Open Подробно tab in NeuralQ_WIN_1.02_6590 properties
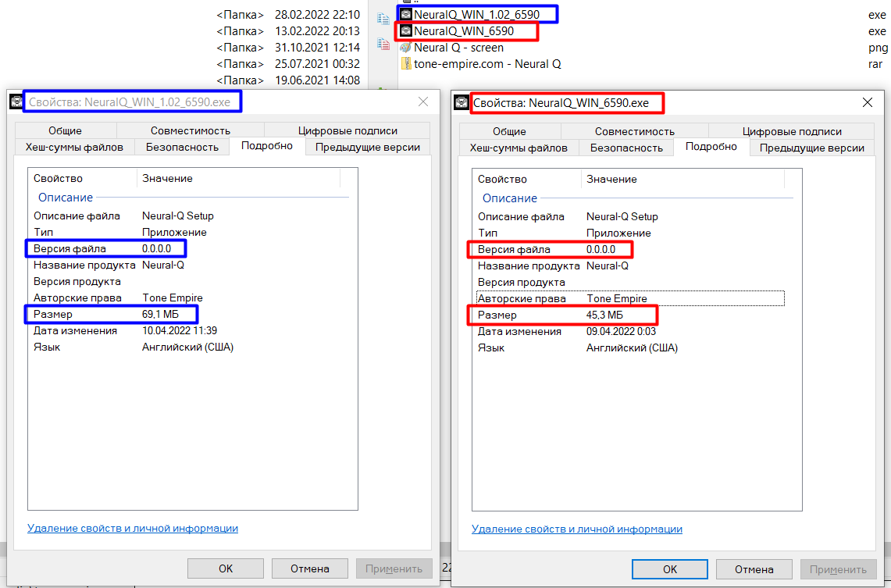891x588 pixels. click(267, 146)
